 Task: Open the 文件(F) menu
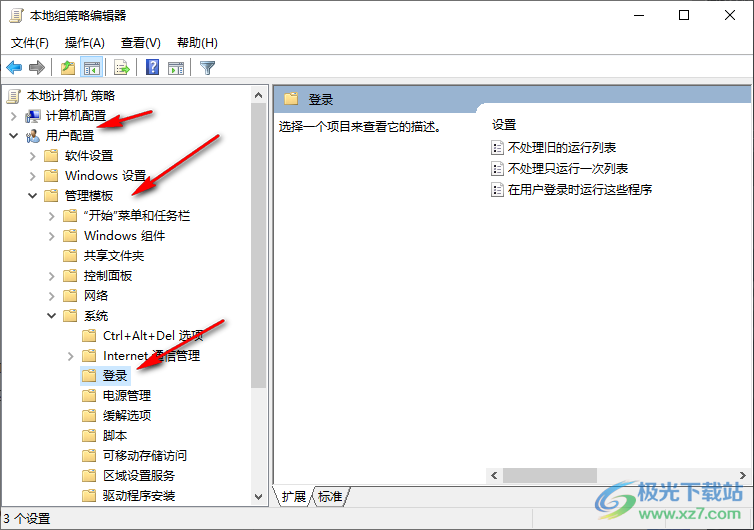pyautogui.click(x=30, y=43)
